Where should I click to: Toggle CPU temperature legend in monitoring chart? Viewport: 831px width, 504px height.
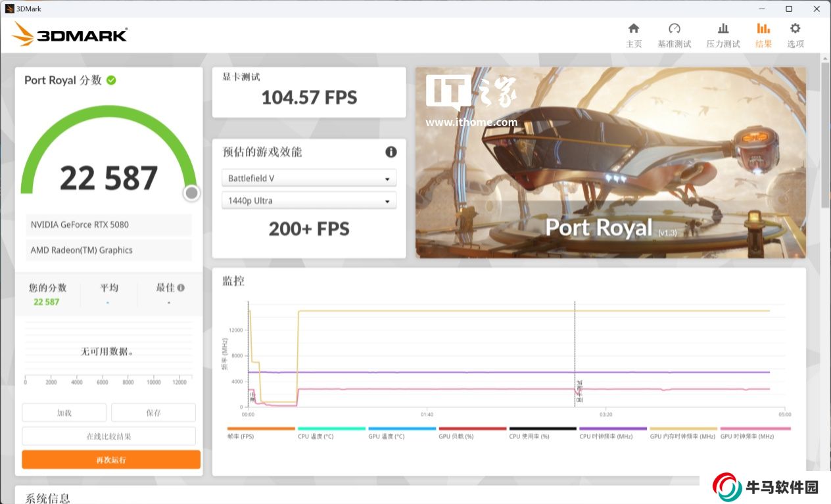tap(331, 428)
